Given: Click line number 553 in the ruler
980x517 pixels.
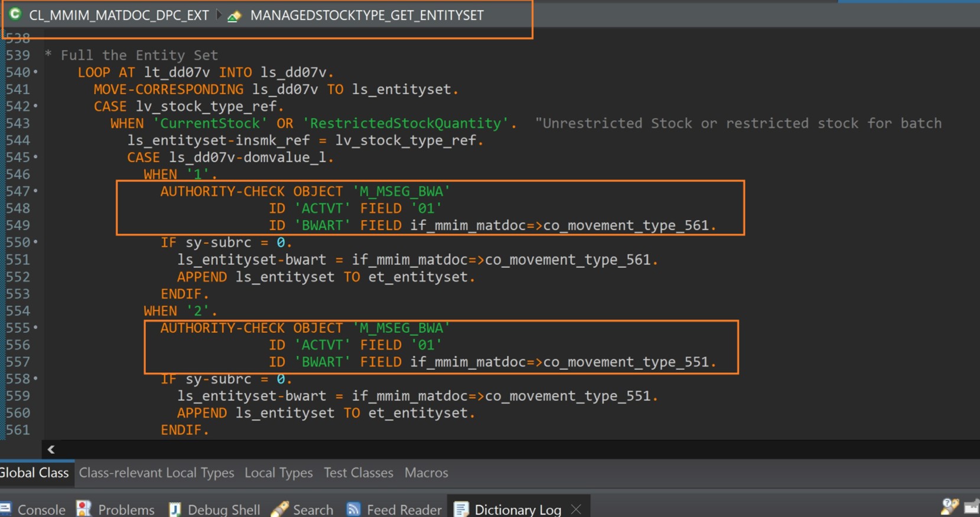Looking at the screenshot, I should [18, 294].
